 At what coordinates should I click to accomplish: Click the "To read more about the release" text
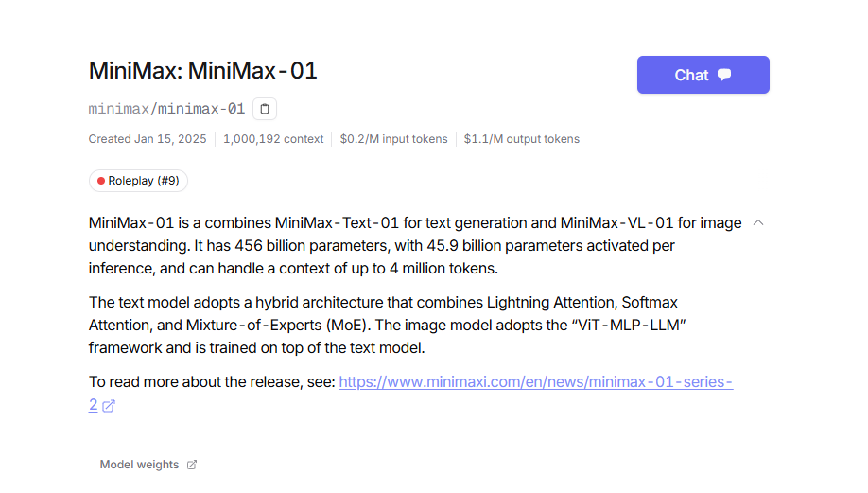(x=212, y=381)
